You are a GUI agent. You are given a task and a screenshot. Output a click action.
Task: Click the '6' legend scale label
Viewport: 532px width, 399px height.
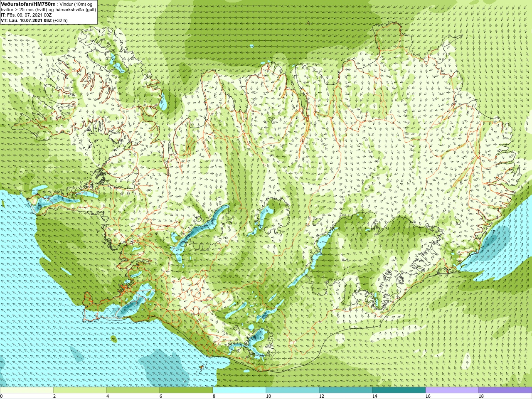[x=161, y=396]
